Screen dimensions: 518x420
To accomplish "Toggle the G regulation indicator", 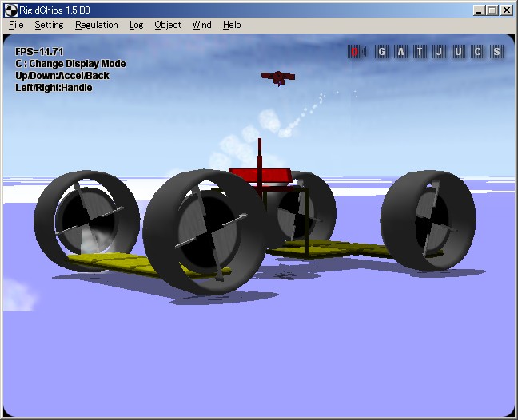I will 381,52.
